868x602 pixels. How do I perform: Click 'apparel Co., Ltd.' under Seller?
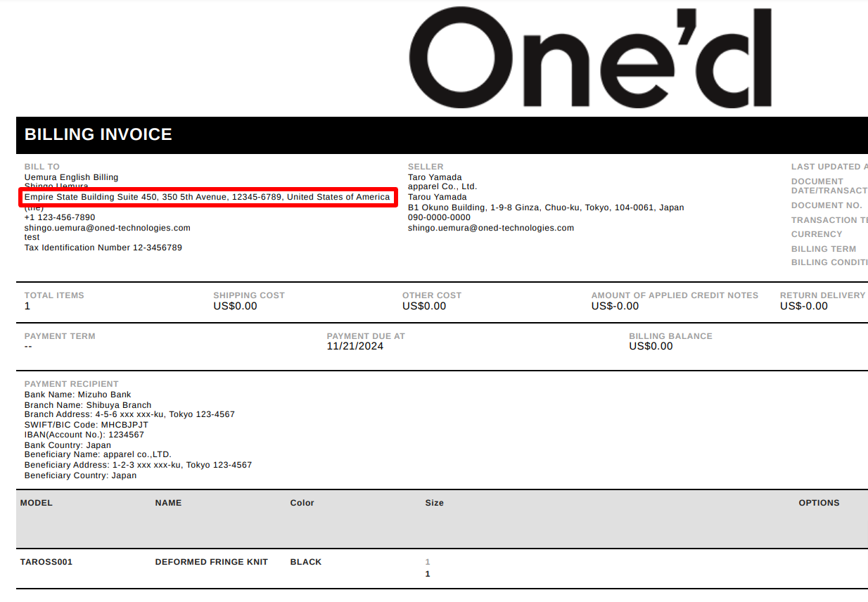click(x=442, y=186)
